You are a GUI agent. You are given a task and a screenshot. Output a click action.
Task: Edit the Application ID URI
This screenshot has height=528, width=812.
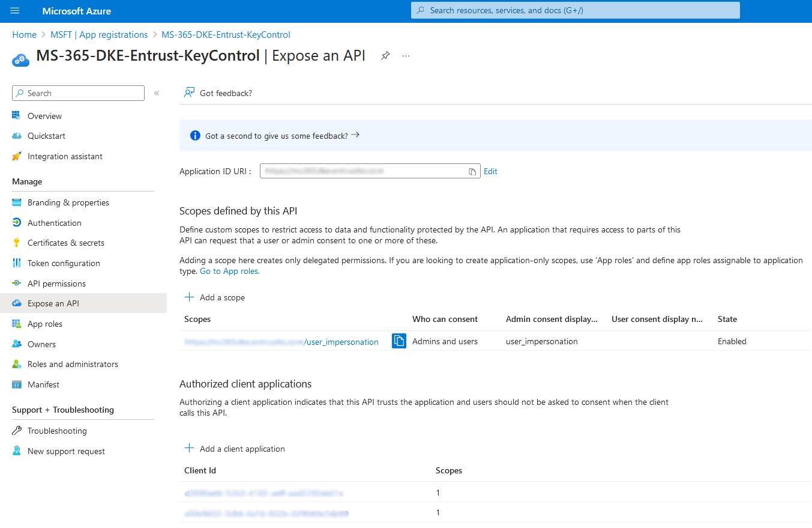tap(490, 171)
